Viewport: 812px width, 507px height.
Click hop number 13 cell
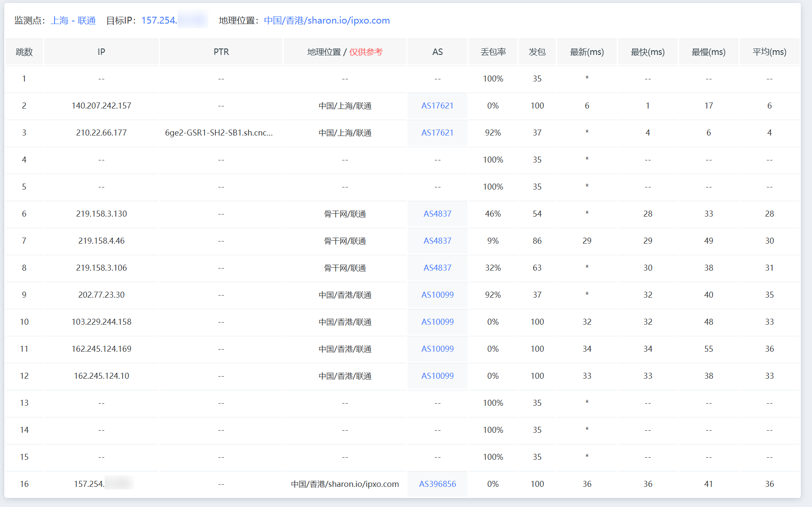24,403
